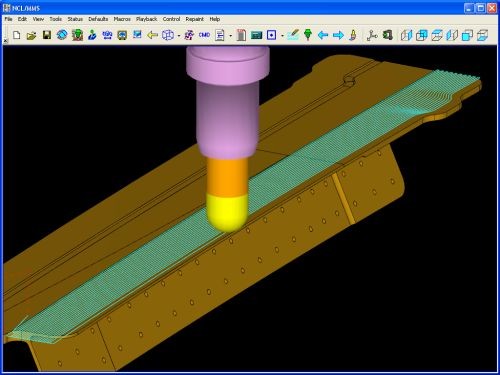Open the View menu
The image size is (500, 375).
coord(38,19)
